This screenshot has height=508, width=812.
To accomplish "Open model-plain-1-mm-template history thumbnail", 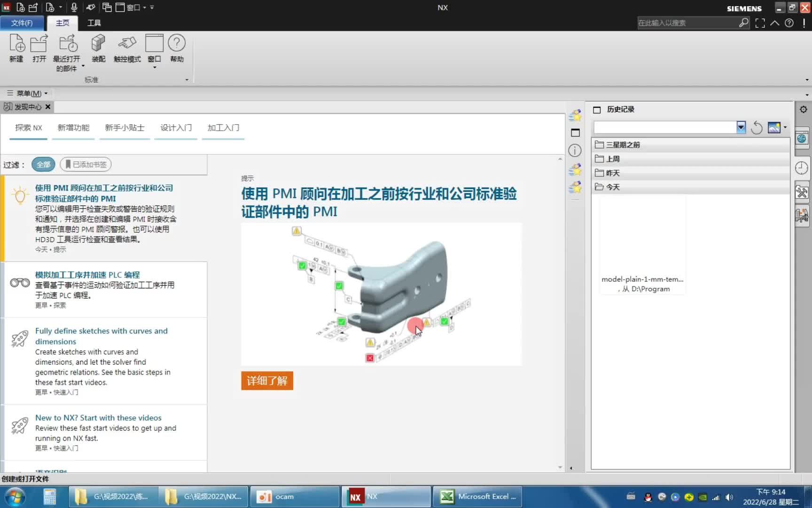I will pos(642,245).
